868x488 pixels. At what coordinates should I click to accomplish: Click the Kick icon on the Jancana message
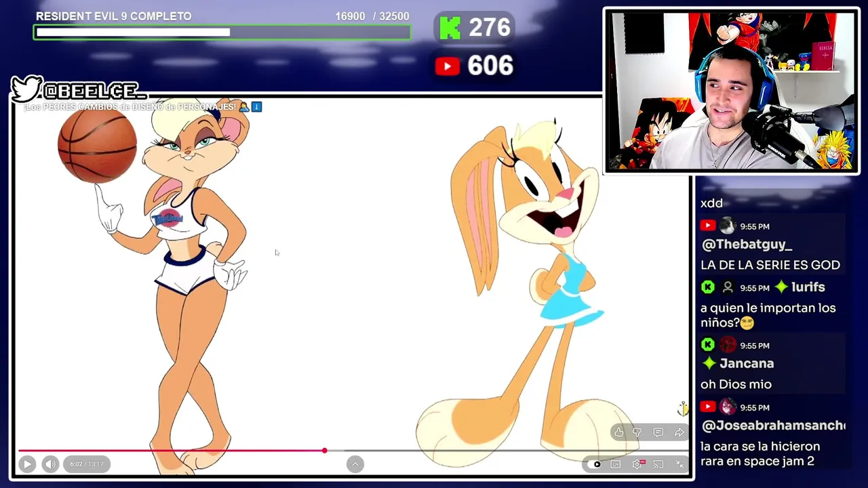[x=707, y=345]
